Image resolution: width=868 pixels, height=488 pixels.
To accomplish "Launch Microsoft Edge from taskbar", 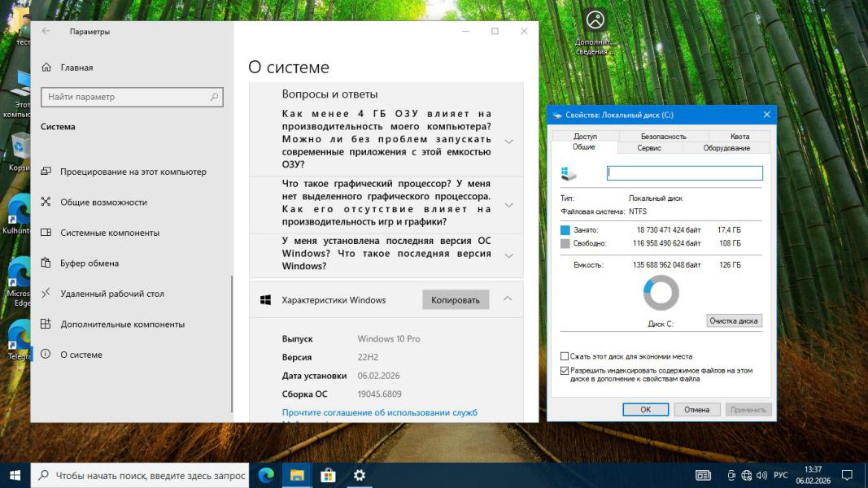I will coord(265,475).
